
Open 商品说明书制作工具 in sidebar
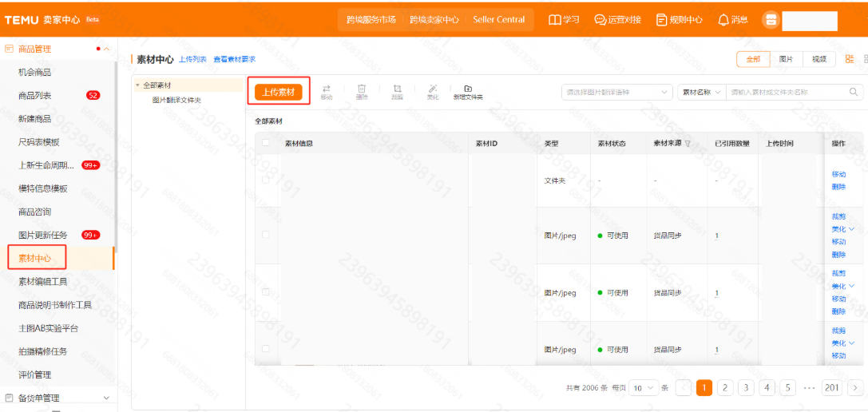pos(55,304)
